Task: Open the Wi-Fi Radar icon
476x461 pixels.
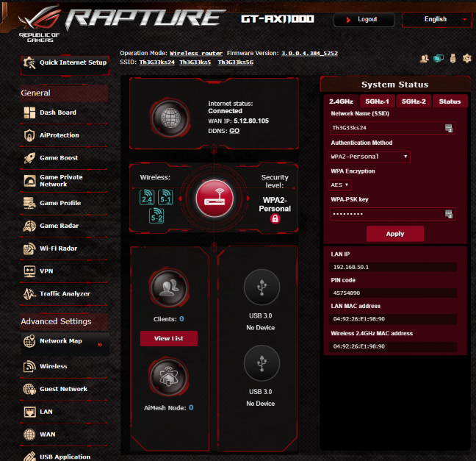Action: [x=29, y=249]
